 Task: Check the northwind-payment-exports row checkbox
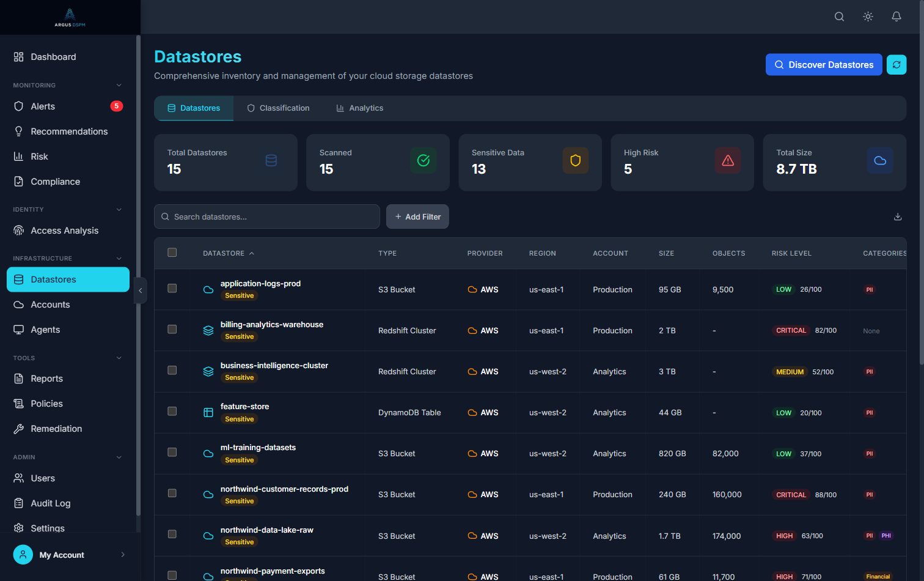(172, 575)
